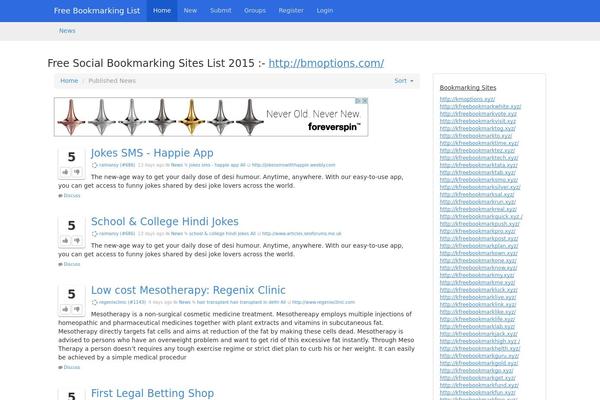Image resolution: width=600 pixels, height=400 pixels.
Task: Open School & College Hindi Jokes title
Action: coord(165,221)
